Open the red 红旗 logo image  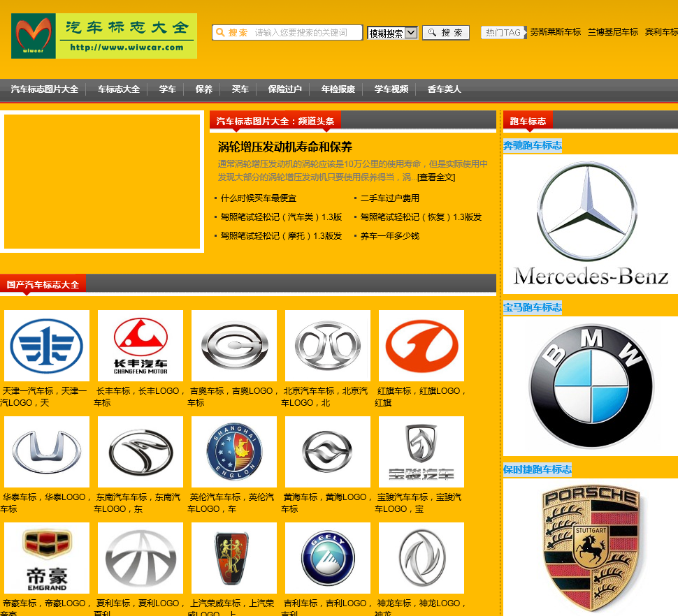point(421,346)
